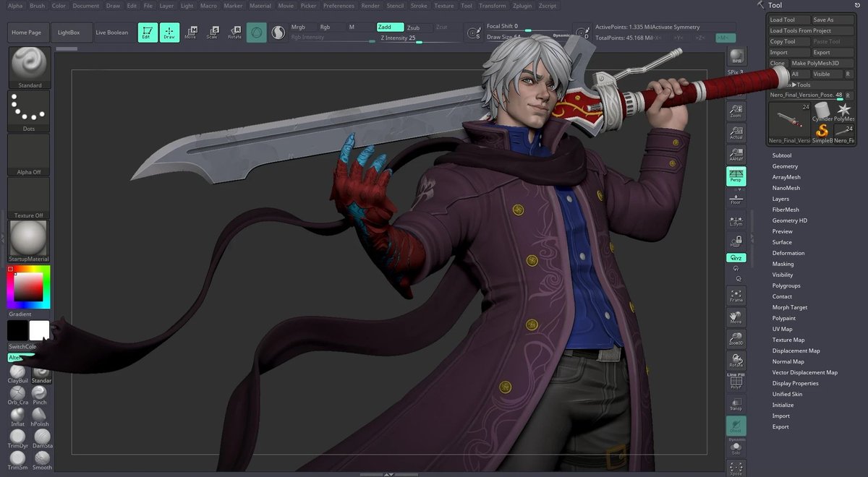Pick the TrimDynamic brush icon
This screenshot has height=477, width=868.
click(17, 439)
